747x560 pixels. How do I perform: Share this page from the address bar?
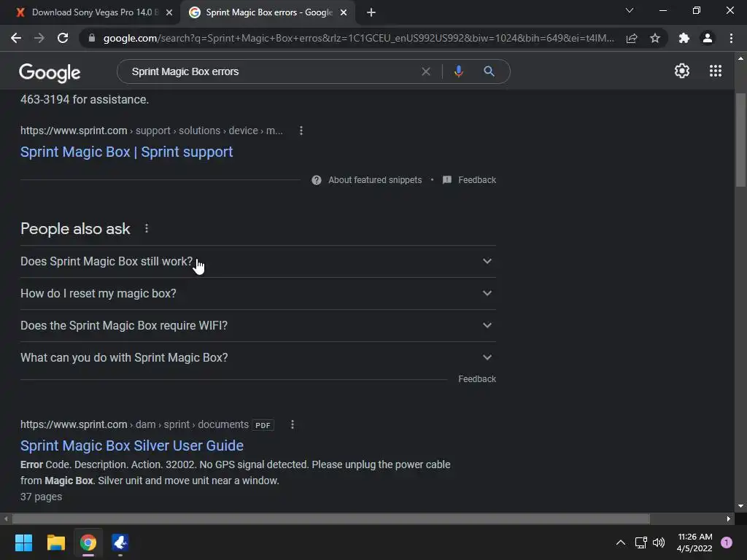pyautogui.click(x=632, y=38)
